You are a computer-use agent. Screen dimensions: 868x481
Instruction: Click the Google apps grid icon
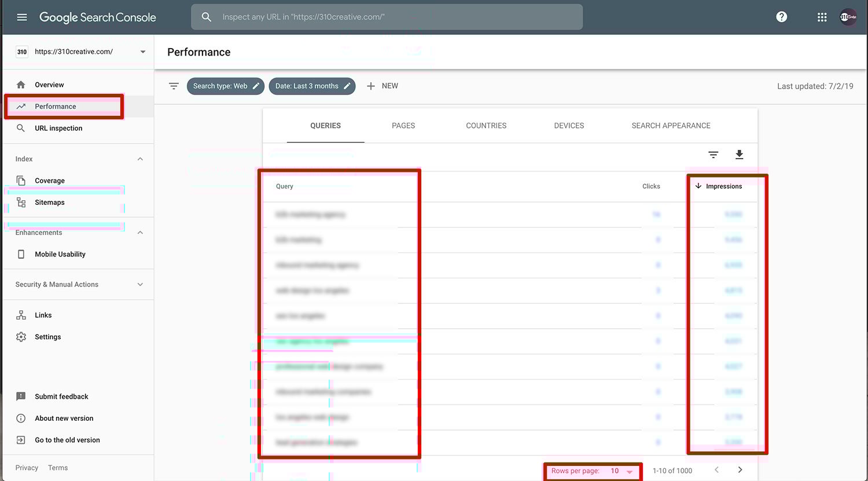(822, 17)
